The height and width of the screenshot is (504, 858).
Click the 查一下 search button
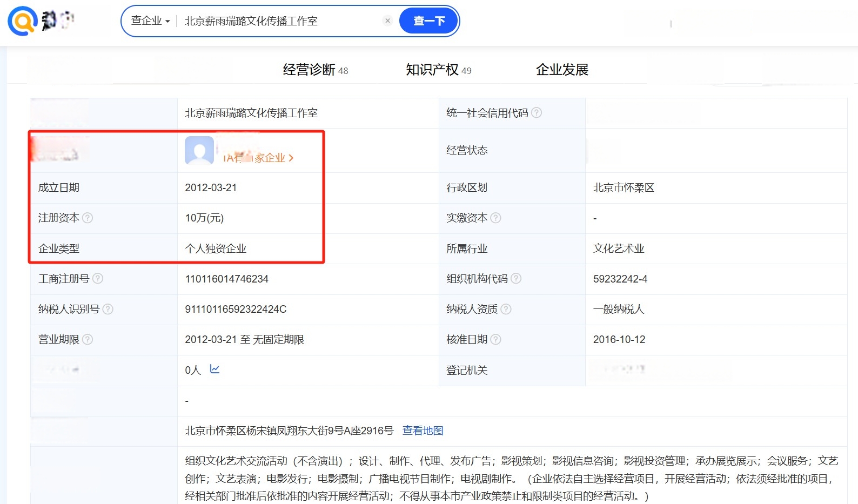click(429, 21)
